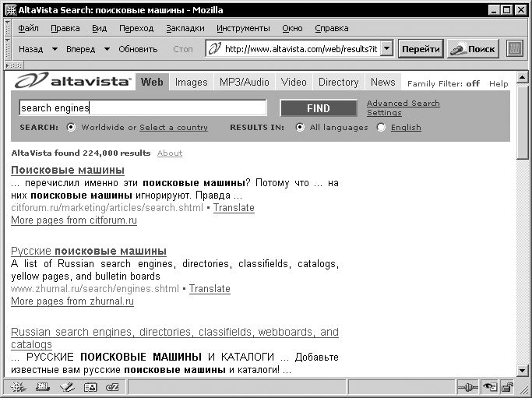Screen dimensions: 532x398
Task: Open the Правка menu
Action: 65,28
